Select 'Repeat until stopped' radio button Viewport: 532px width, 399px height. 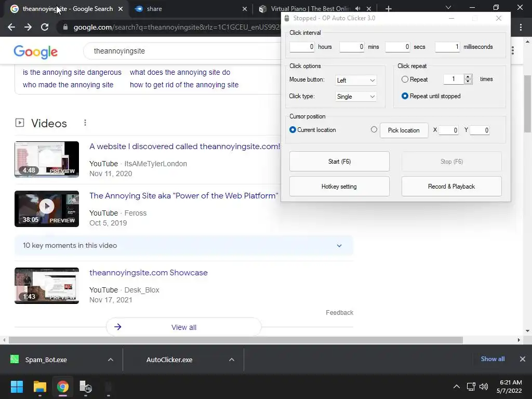(x=405, y=96)
